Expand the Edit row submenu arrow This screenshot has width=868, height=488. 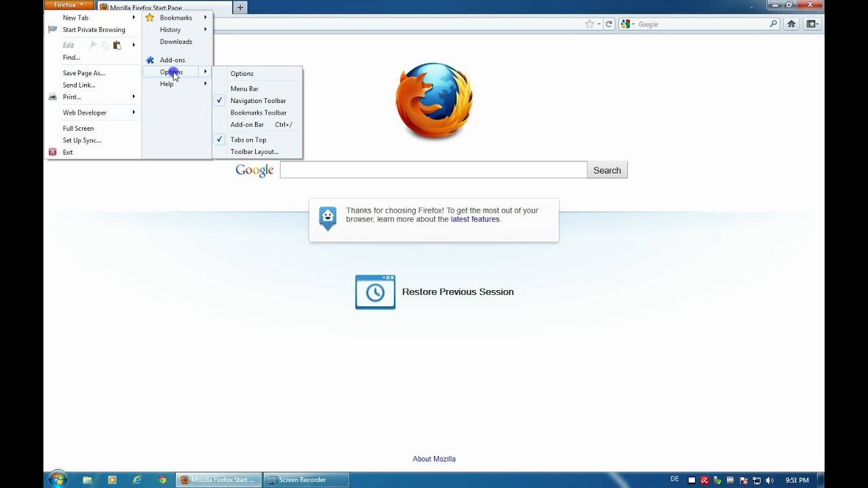click(134, 45)
